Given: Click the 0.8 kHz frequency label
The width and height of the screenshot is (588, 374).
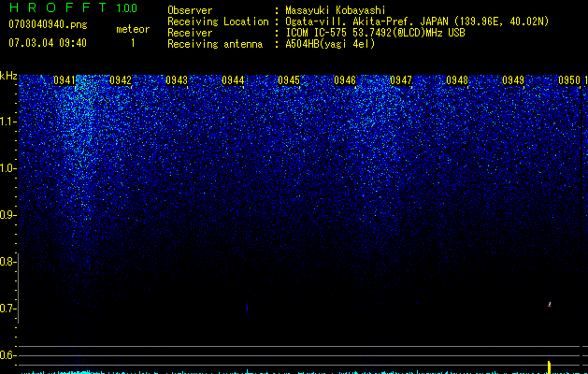Looking at the screenshot, I should click(x=7, y=262).
